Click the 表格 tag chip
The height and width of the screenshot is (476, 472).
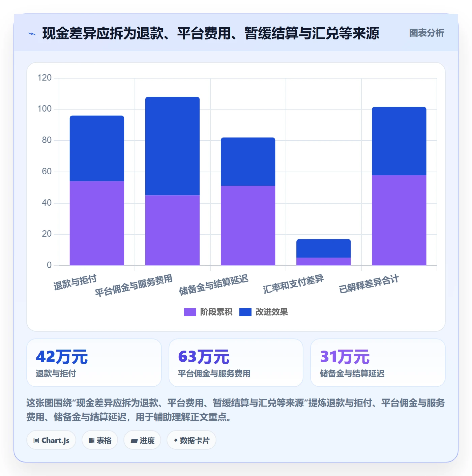point(100,440)
